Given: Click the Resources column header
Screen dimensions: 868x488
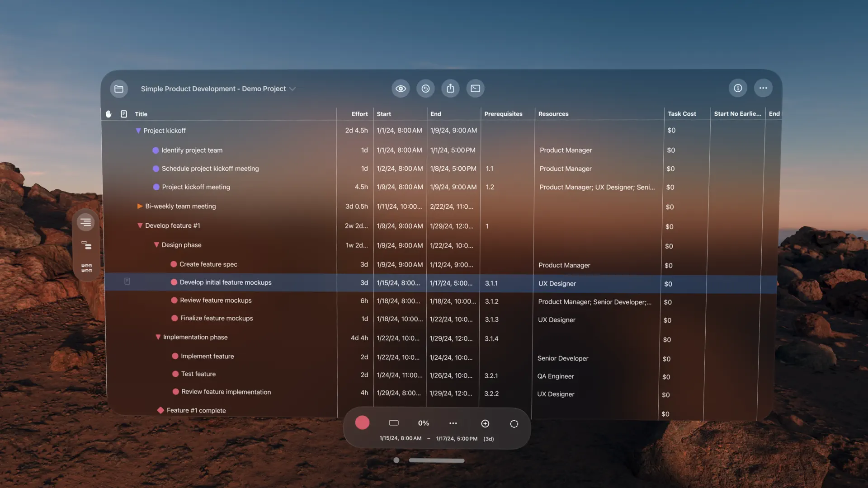Looking at the screenshot, I should click(x=553, y=114).
